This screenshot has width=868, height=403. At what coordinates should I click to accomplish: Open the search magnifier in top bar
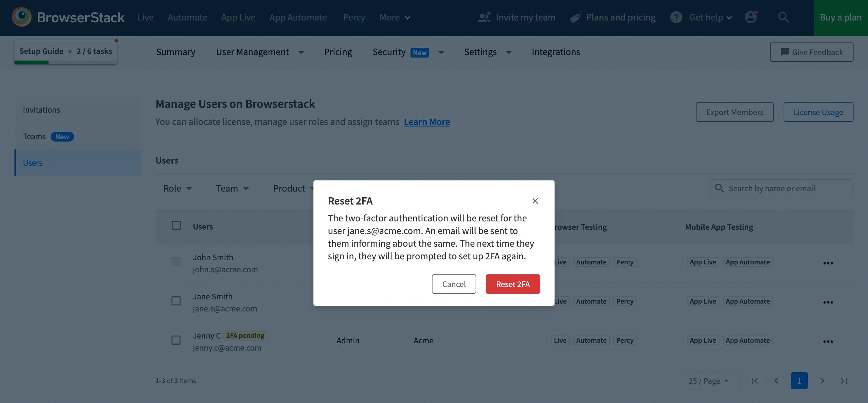(783, 17)
